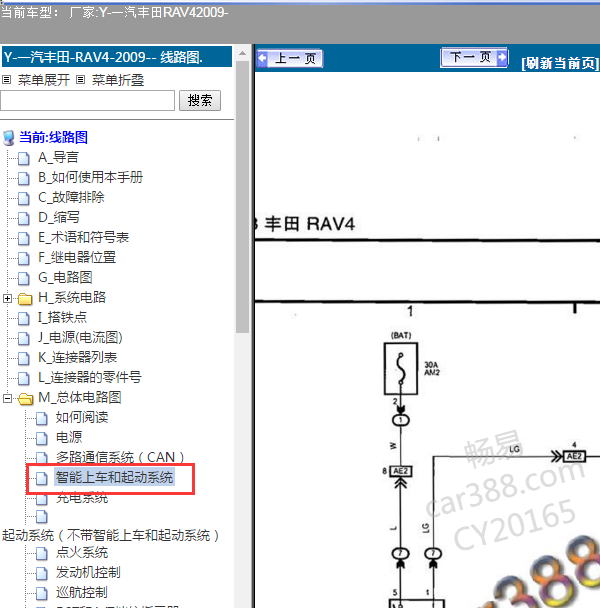600x608 pixels.
Task: Open G_电路图 tree item
Action: [65, 278]
